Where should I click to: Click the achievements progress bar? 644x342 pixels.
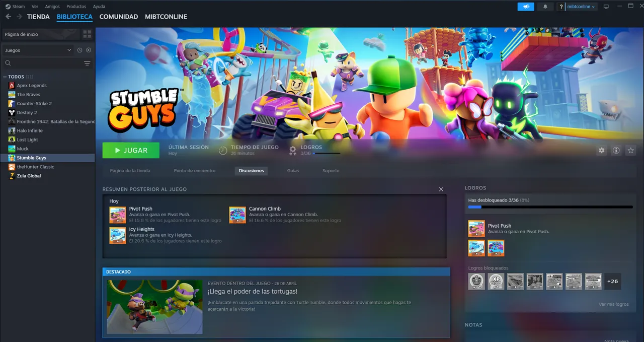(550, 207)
